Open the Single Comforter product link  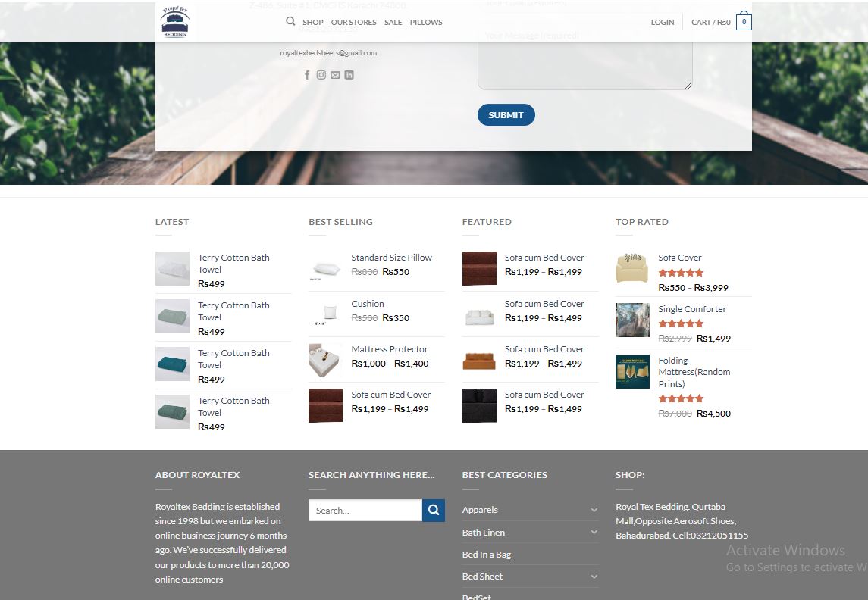[692, 309]
